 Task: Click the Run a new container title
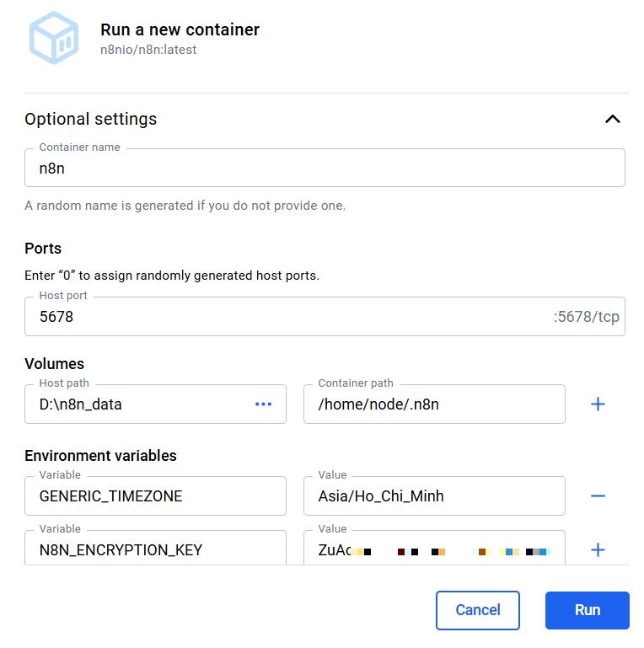180,29
